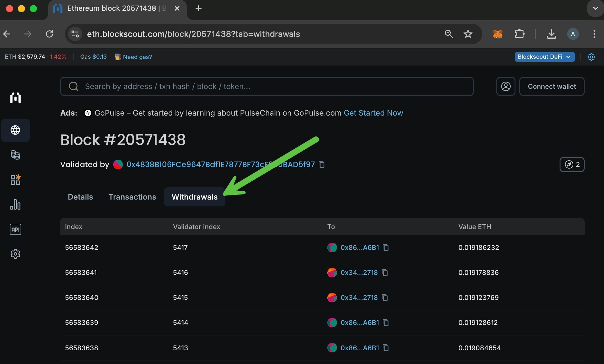Switch to the Transactions tab
The height and width of the screenshot is (364, 604).
[x=132, y=197]
